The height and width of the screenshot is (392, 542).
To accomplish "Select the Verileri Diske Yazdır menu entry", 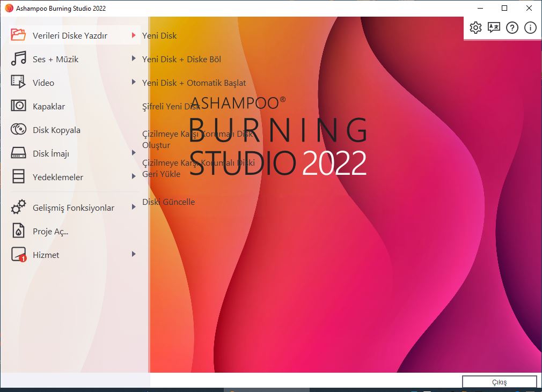I will (75, 35).
